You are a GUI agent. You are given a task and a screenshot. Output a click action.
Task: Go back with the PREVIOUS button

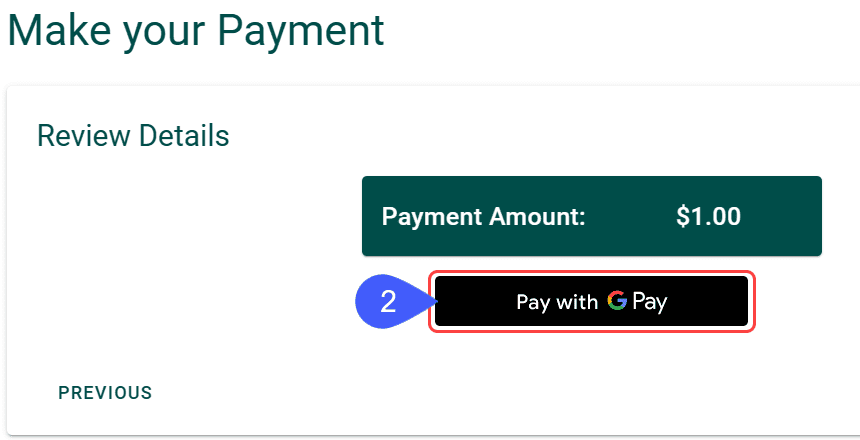pos(105,393)
